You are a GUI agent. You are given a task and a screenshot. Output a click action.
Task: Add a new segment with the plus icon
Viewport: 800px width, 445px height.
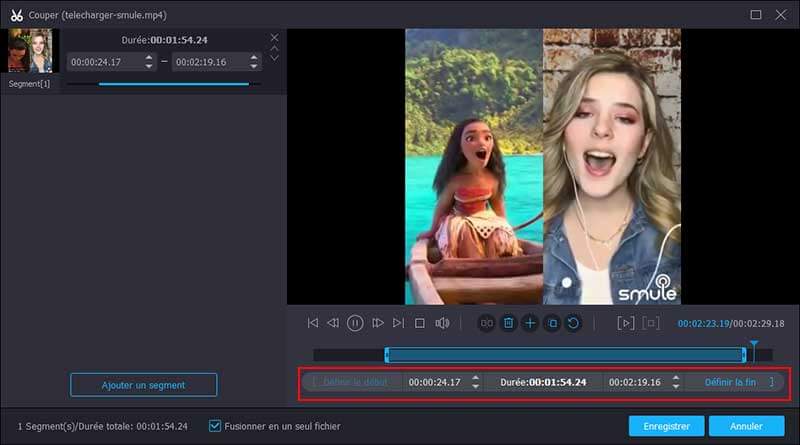pos(530,323)
